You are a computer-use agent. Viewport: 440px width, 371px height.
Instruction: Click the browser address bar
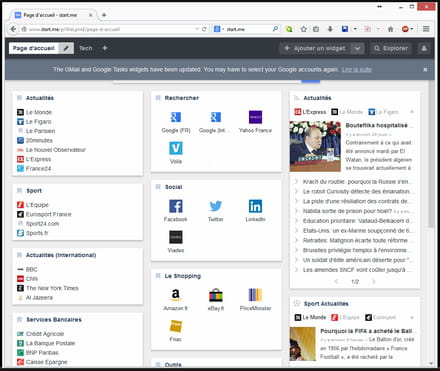tap(109, 29)
